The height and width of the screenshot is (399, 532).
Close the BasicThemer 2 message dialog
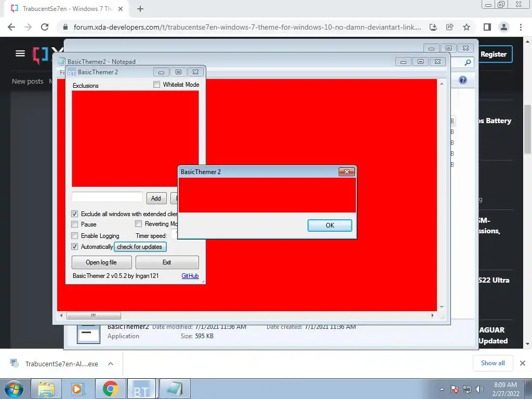pyautogui.click(x=347, y=171)
